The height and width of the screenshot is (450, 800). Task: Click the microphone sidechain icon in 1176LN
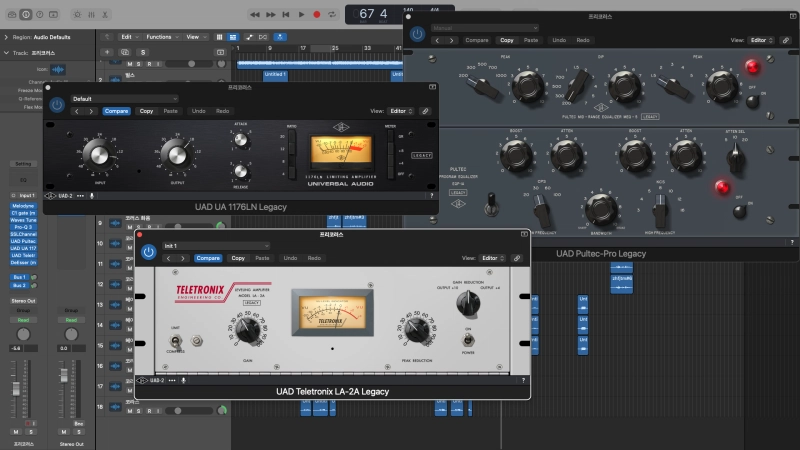pos(93,196)
